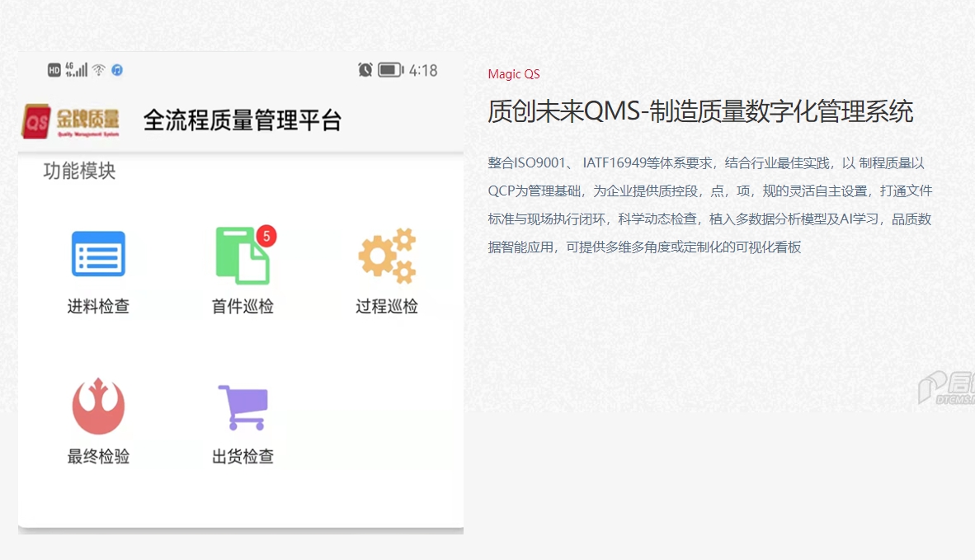Tap the battery indicator in status bar
Viewport: 975px width, 560px height.
[x=390, y=70]
